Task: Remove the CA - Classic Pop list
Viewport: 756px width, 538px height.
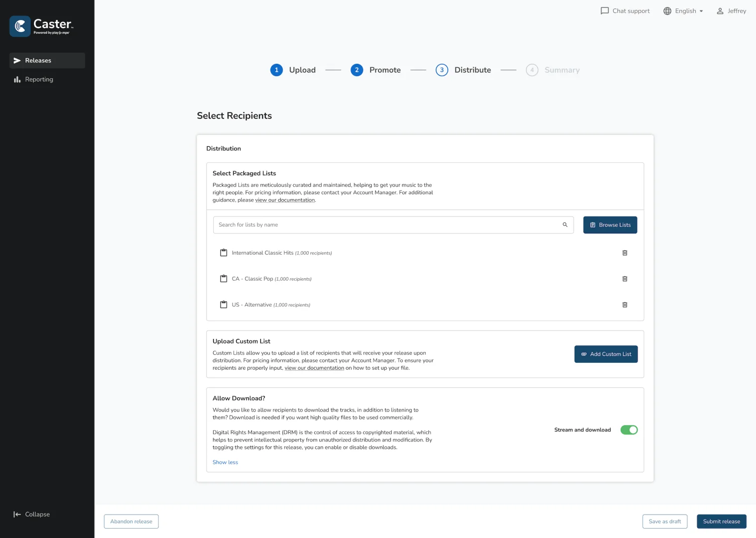Action: 625,279
